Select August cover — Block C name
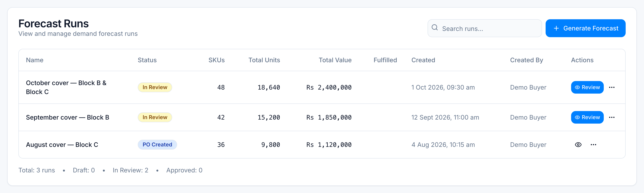This screenshot has width=644, height=193. click(62, 145)
